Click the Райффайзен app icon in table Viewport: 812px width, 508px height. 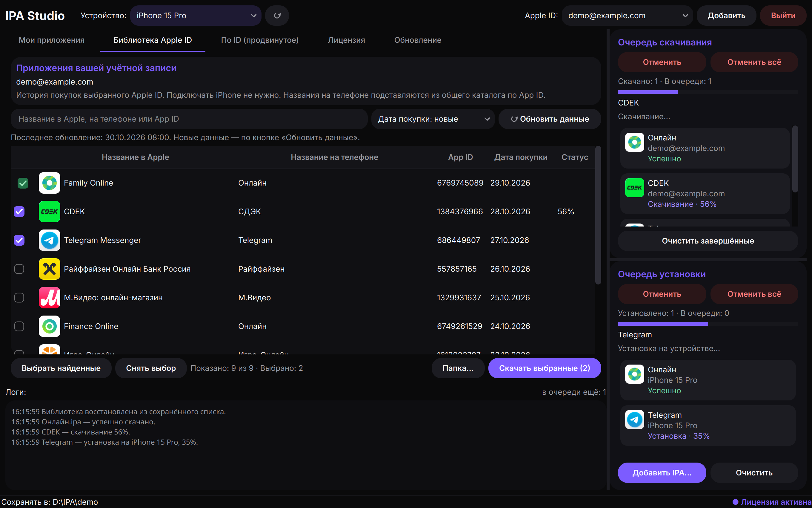point(49,269)
